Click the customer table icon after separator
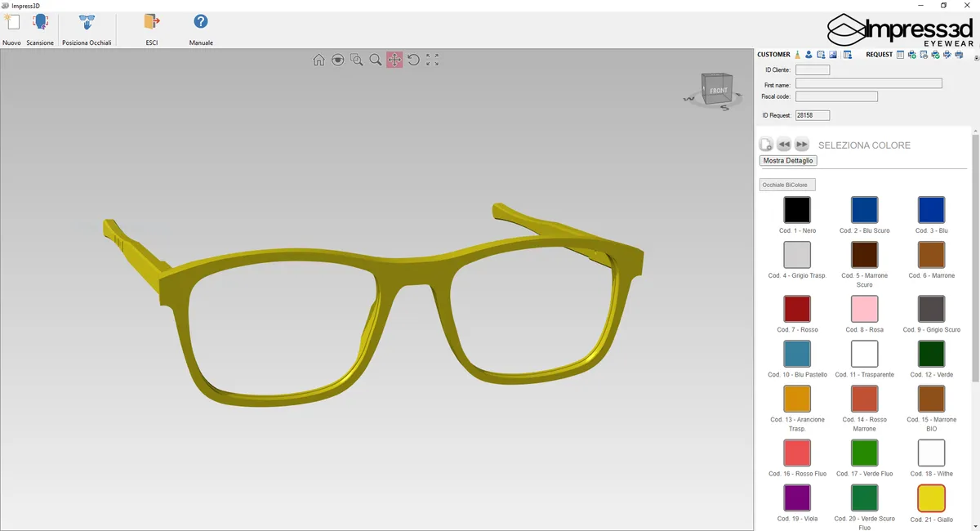 pyautogui.click(x=848, y=55)
